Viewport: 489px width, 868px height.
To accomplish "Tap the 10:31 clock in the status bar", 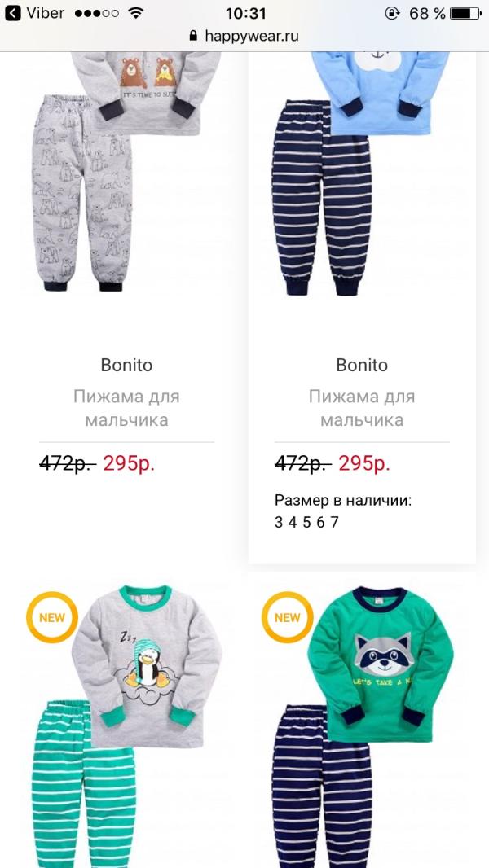I will click(245, 14).
